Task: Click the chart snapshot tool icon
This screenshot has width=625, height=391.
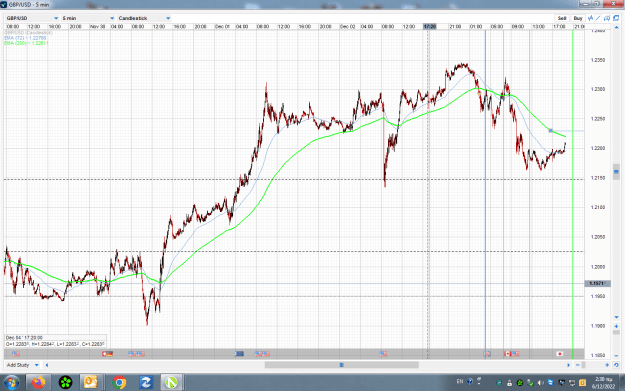Action: [x=607, y=18]
